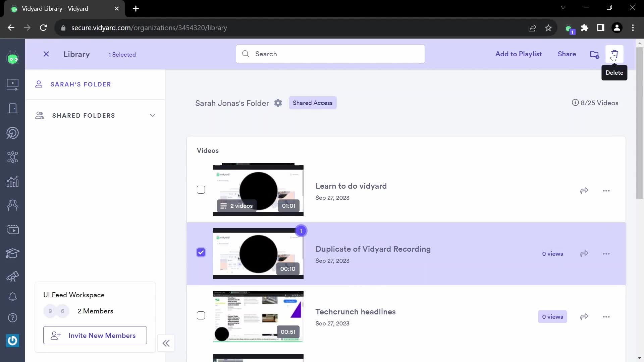
Task: Expand the Shared Folders chevron
Action: click(x=153, y=115)
